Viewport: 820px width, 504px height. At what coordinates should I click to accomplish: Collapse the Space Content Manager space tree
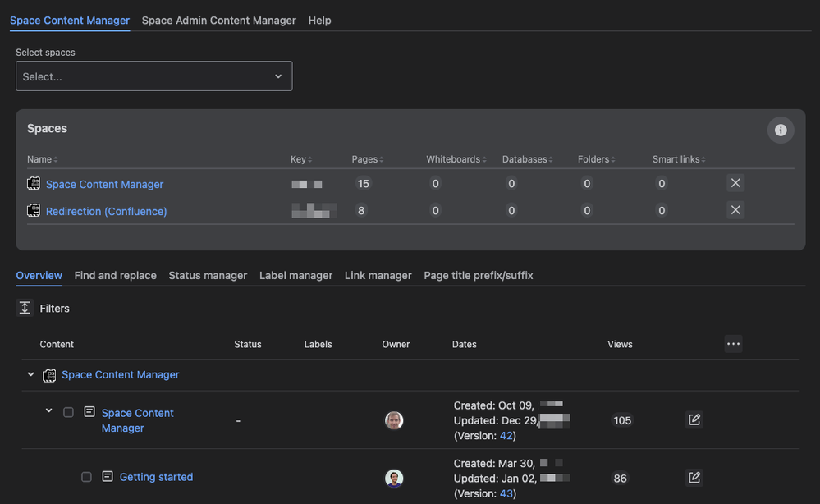click(x=31, y=374)
